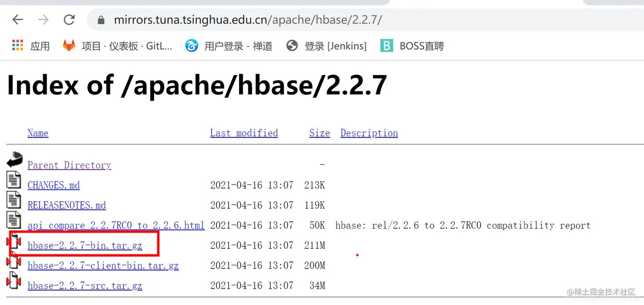The image size is (644, 305).
Task: Select the 34M size text
Action: (317, 285)
